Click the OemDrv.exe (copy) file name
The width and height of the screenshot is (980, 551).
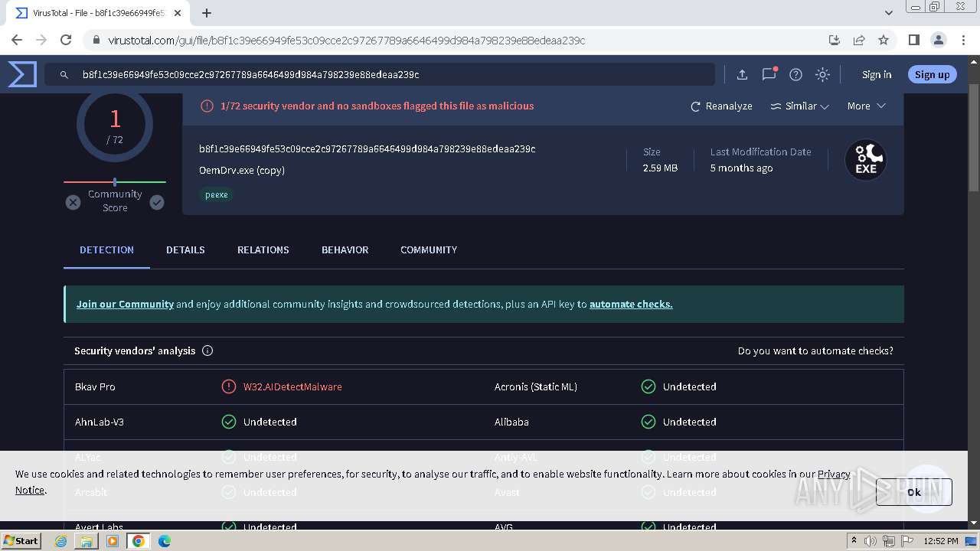point(242,170)
